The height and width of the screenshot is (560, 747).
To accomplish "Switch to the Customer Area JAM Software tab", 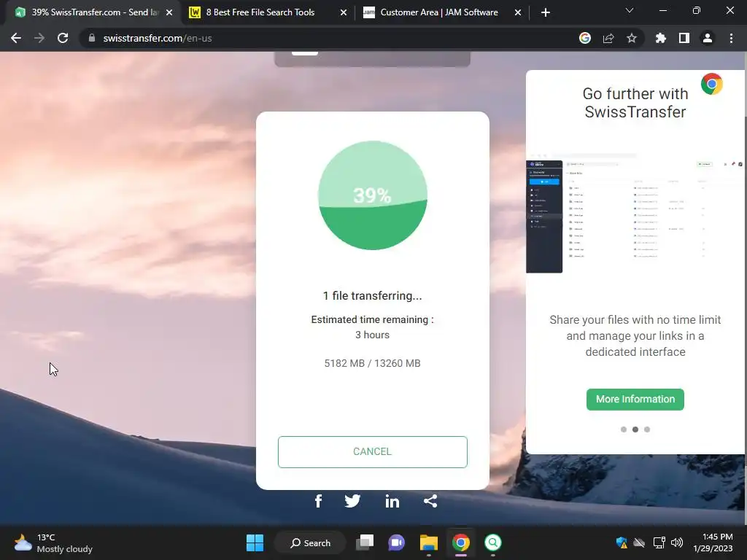I will [438, 12].
